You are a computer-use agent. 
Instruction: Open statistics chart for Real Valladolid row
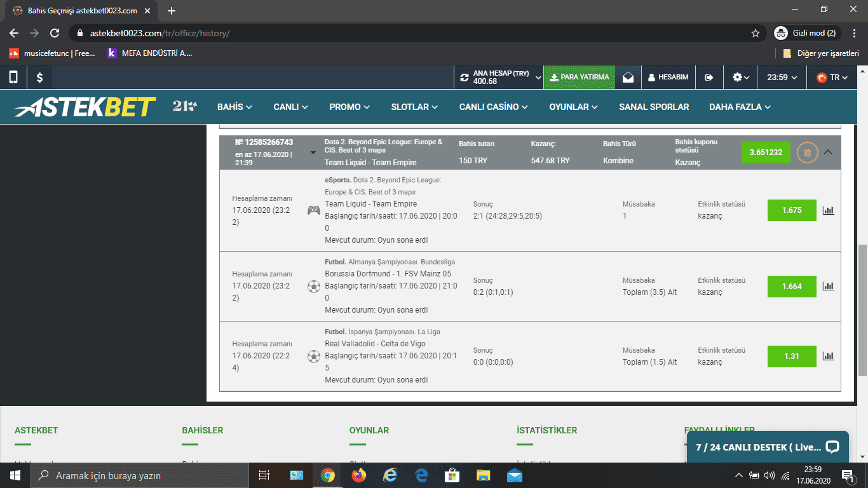point(828,356)
